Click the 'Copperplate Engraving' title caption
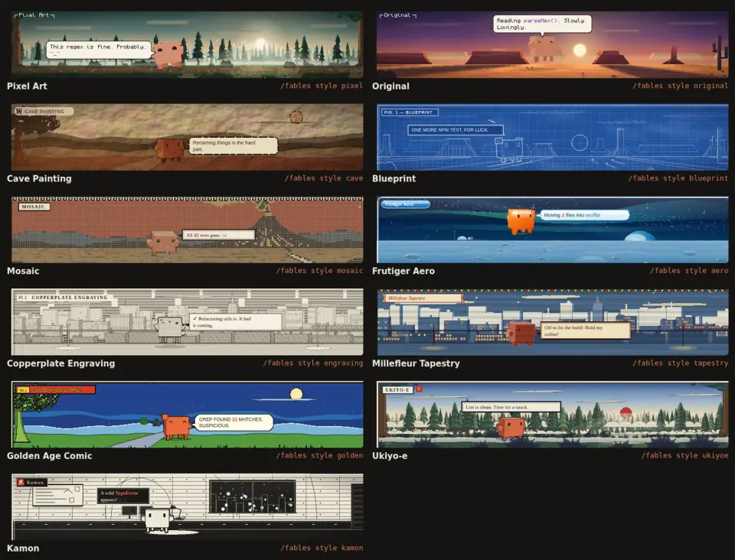This screenshot has width=735, height=560. pos(60,363)
